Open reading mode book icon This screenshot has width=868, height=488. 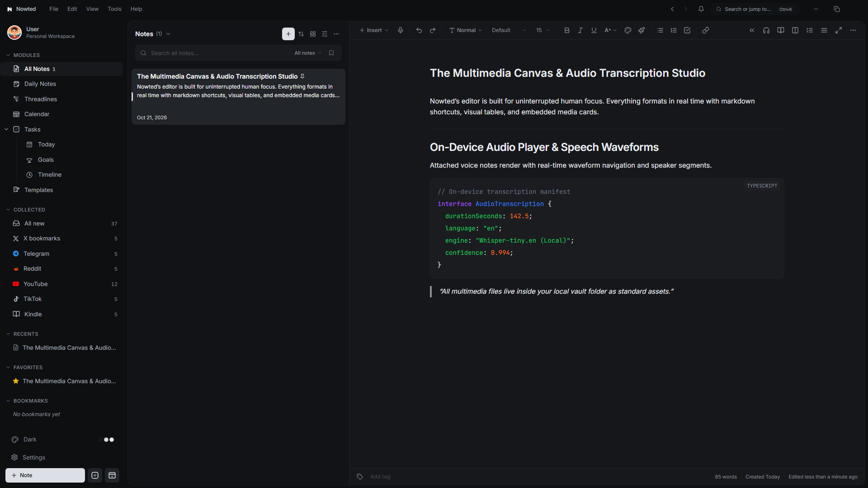[x=781, y=30]
